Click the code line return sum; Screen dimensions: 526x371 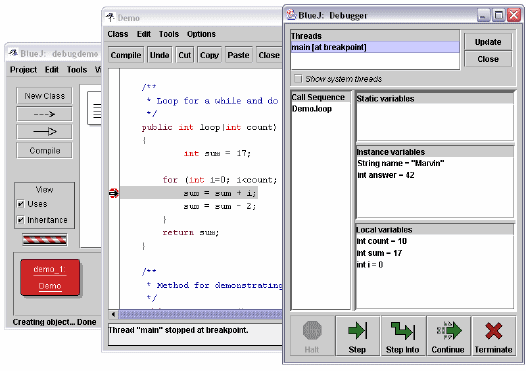tap(191, 232)
